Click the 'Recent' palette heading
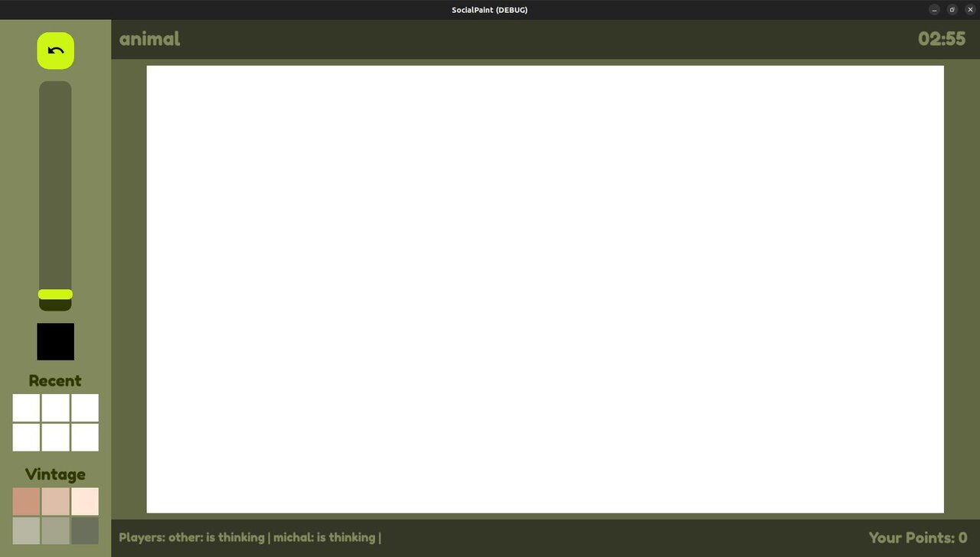980x557 pixels. point(55,381)
